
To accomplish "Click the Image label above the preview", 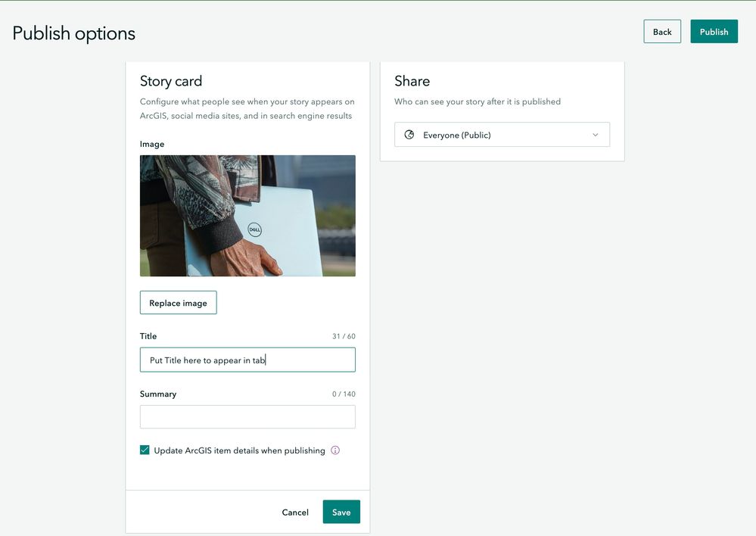I will (152, 144).
